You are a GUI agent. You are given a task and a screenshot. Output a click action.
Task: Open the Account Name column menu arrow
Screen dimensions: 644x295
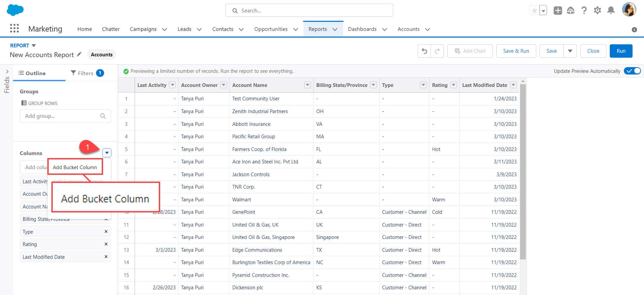click(x=307, y=85)
